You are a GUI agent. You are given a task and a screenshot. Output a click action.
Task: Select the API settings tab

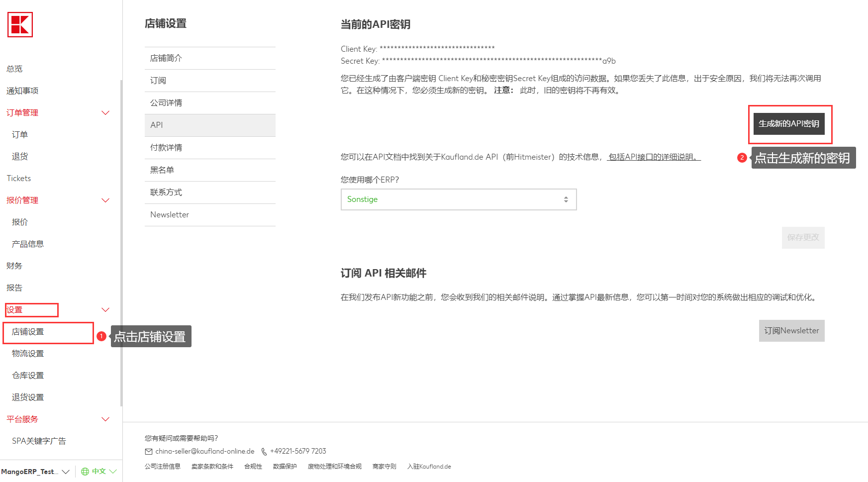[210, 125]
